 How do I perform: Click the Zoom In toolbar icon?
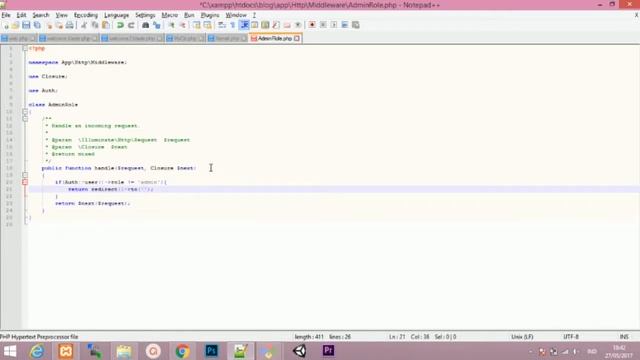click(x=171, y=25)
